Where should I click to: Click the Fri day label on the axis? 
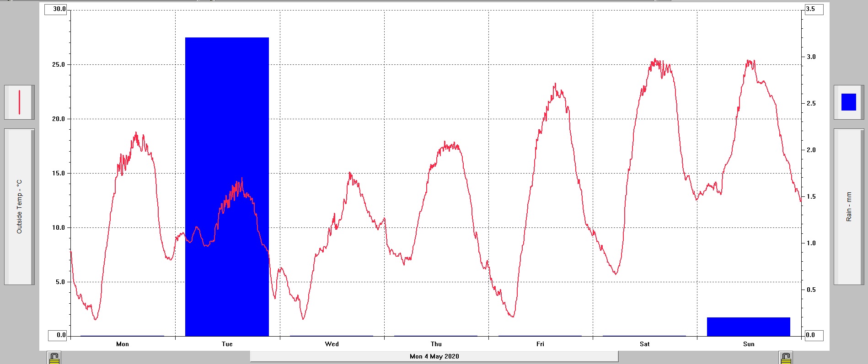[540, 344]
